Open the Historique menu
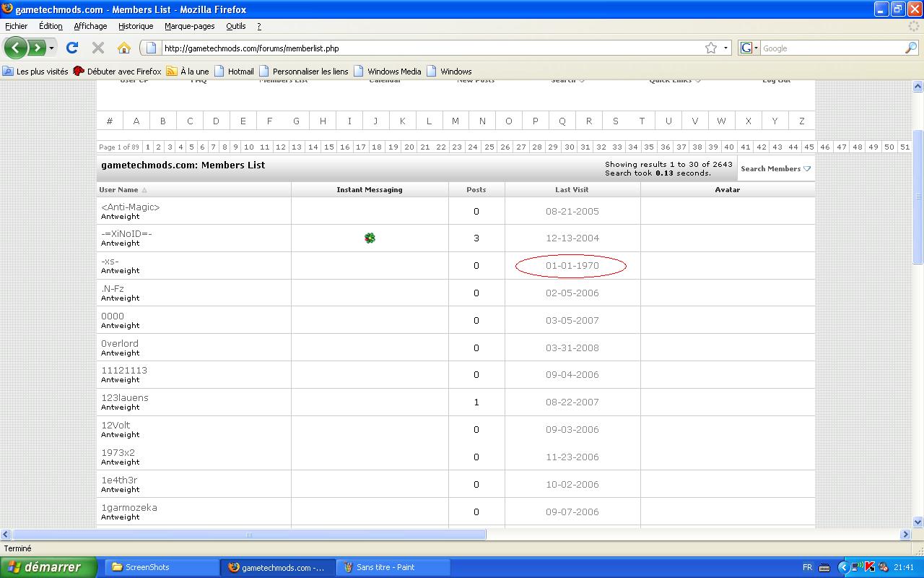Viewport: 924px width, 578px height. pos(136,26)
